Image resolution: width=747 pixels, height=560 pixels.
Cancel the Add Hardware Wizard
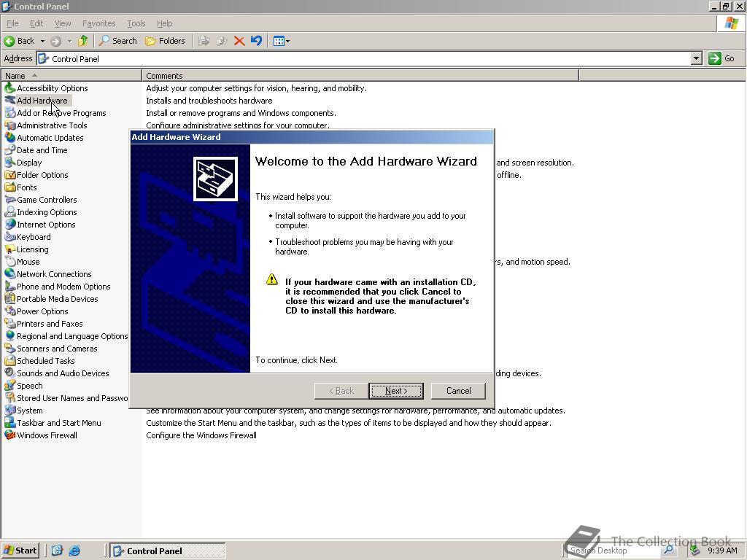click(458, 391)
